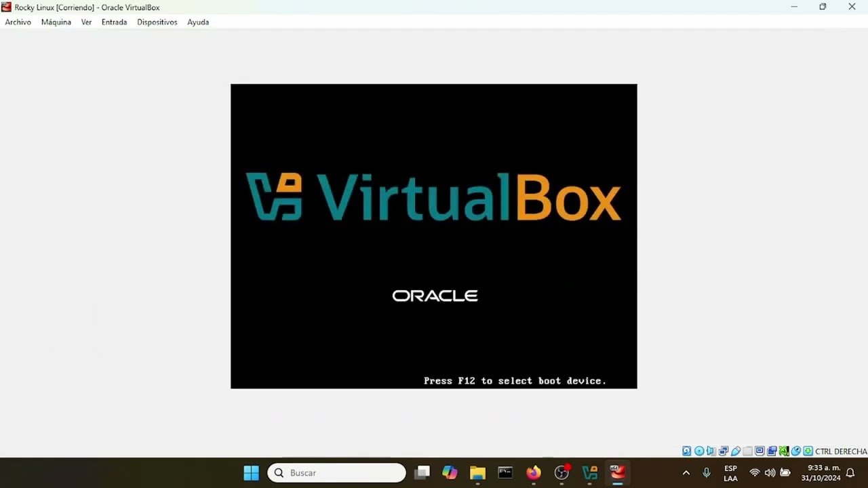
Task: Click the network adapters status icon
Action: click(x=724, y=451)
